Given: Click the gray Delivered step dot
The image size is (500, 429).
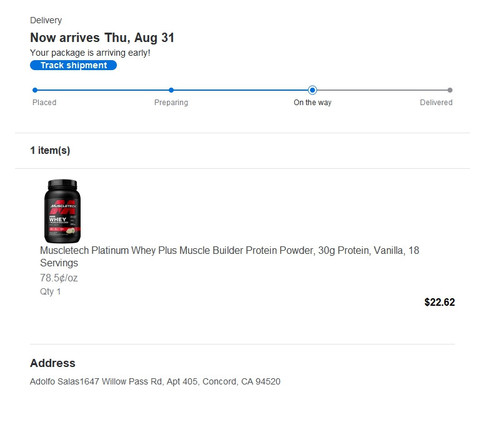Looking at the screenshot, I should [450, 90].
